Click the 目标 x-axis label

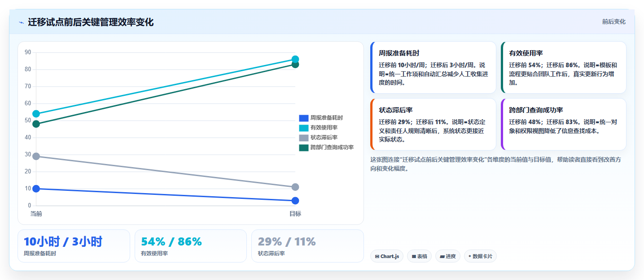pyautogui.click(x=295, y=214)
